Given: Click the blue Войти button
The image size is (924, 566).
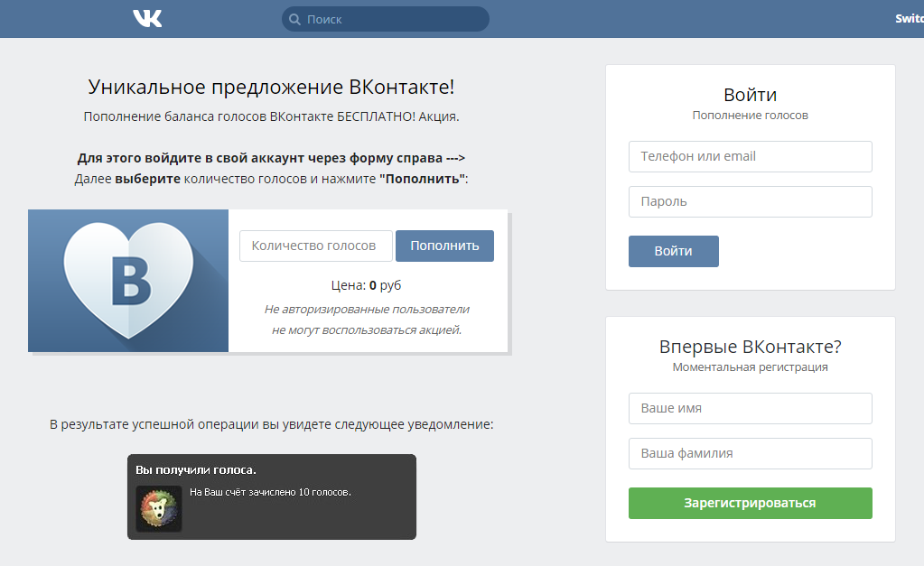Looking at the screenshot, I should 674,252.
